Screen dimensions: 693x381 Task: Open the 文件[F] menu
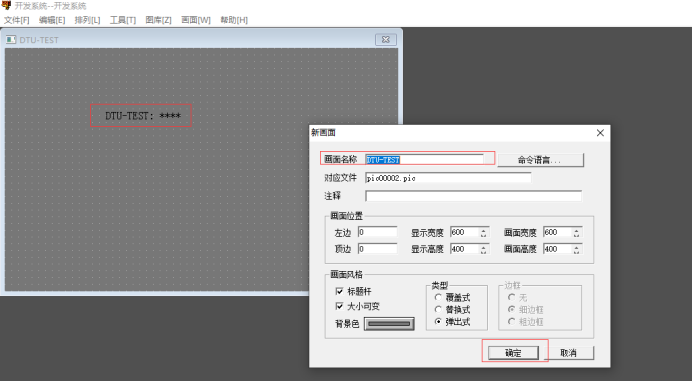(x=16, y=20)
